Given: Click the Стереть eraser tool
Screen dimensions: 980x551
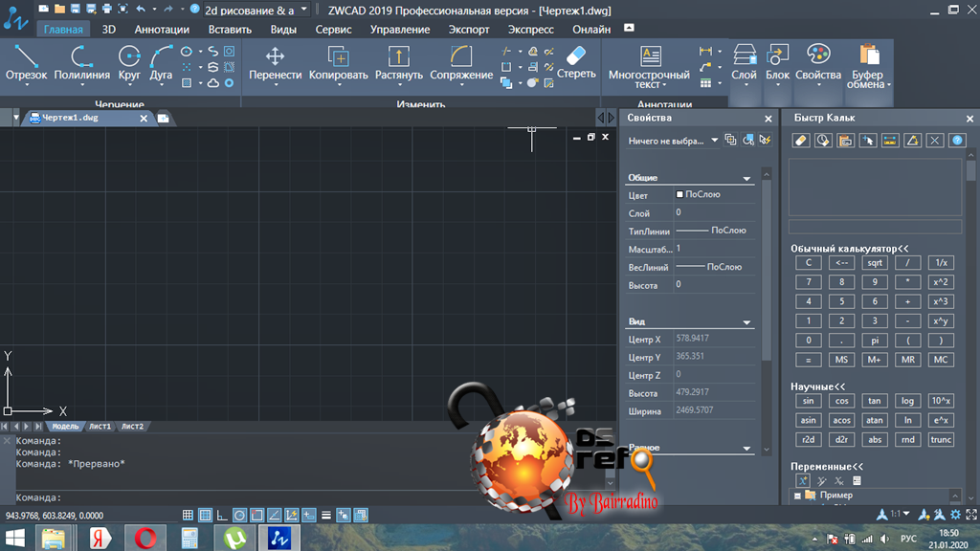Looking at the screenshot, I should (576, 63).
